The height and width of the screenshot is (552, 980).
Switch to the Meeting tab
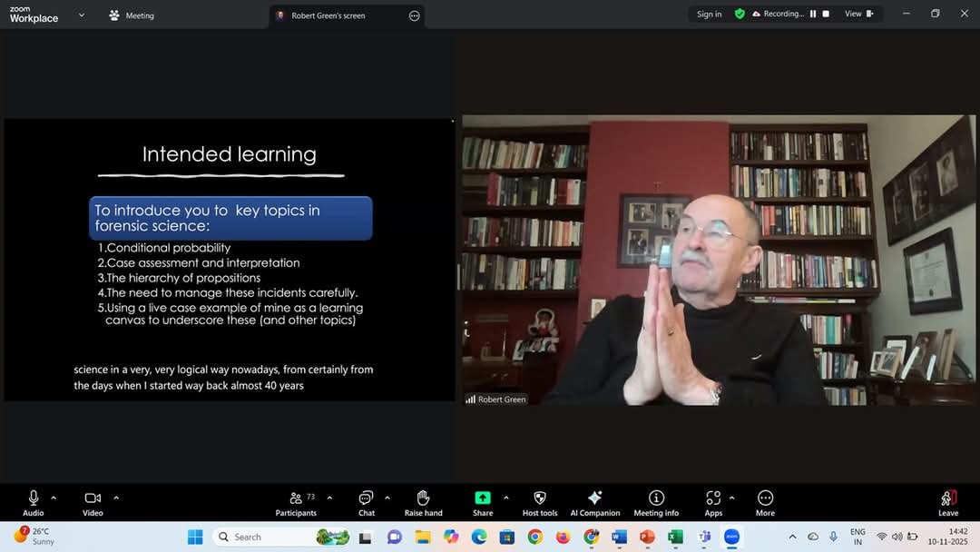pos(132,15)
